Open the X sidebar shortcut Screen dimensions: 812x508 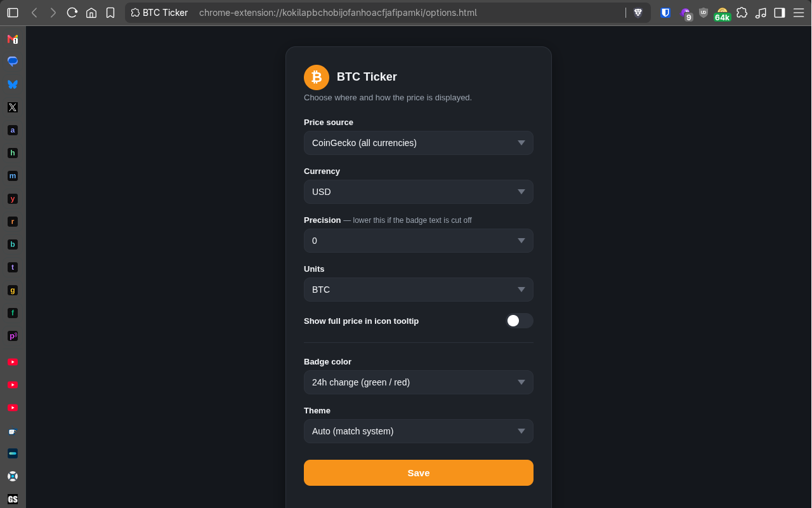point(13,107)
